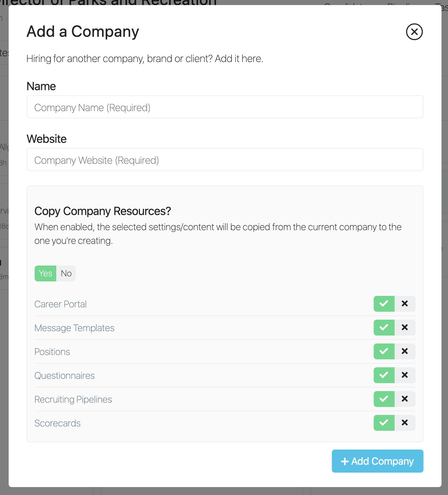Disable Career Portal copy with X
The width and height of the screenshot is (448, 495).
coord(405,304)
